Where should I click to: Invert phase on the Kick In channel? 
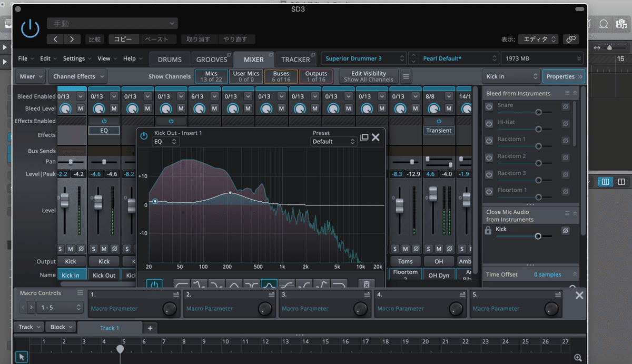pyautogui.click(x=81, y=249)
